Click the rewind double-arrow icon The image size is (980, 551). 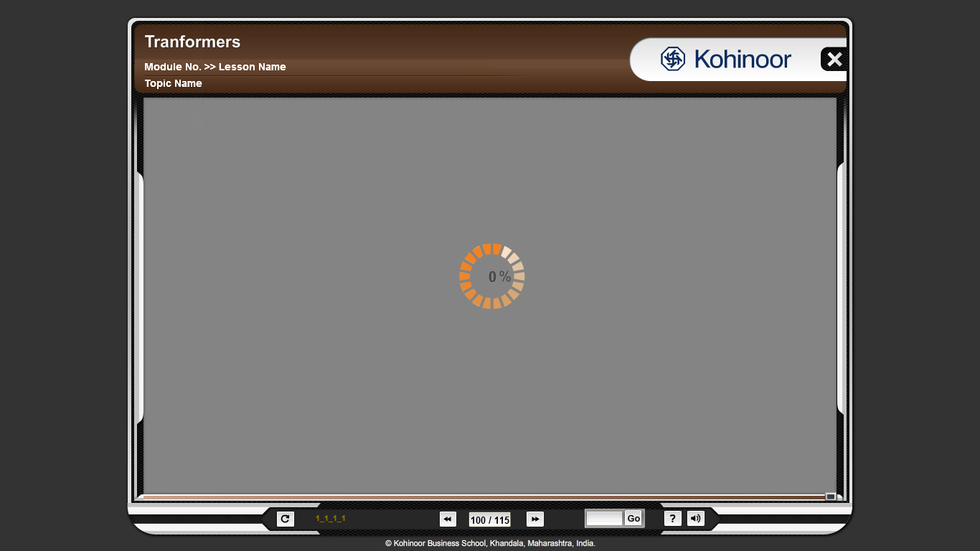(448, 519)
